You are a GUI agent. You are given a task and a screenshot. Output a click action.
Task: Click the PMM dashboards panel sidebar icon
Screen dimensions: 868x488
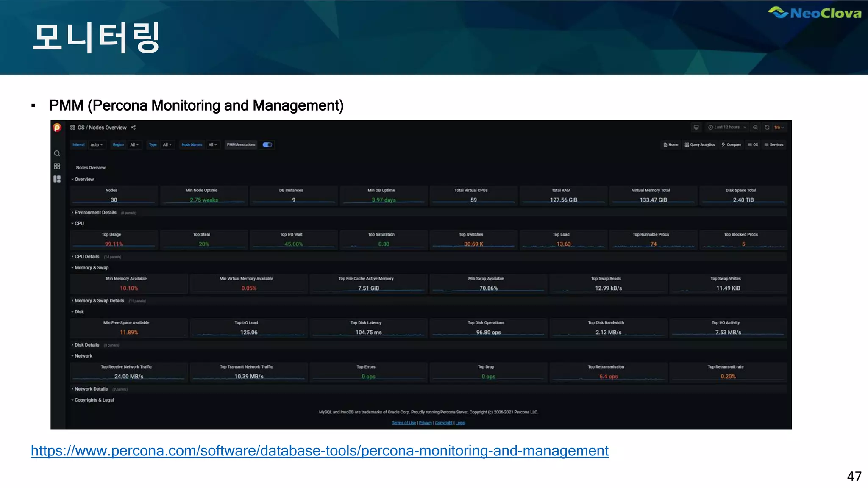pos(57,179)
